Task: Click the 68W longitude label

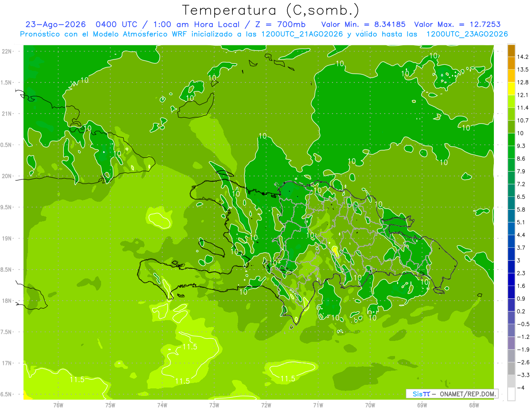Action: tap(474, 405)
